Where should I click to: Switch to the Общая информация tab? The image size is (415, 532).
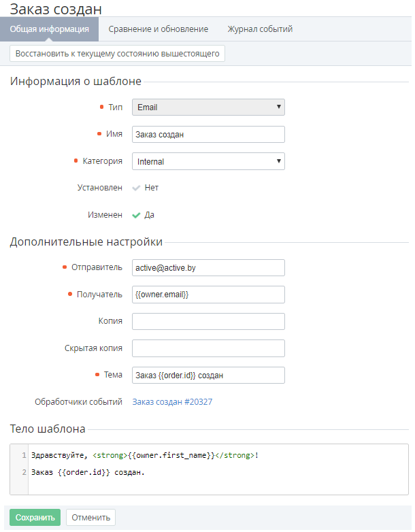coord(49,29)
